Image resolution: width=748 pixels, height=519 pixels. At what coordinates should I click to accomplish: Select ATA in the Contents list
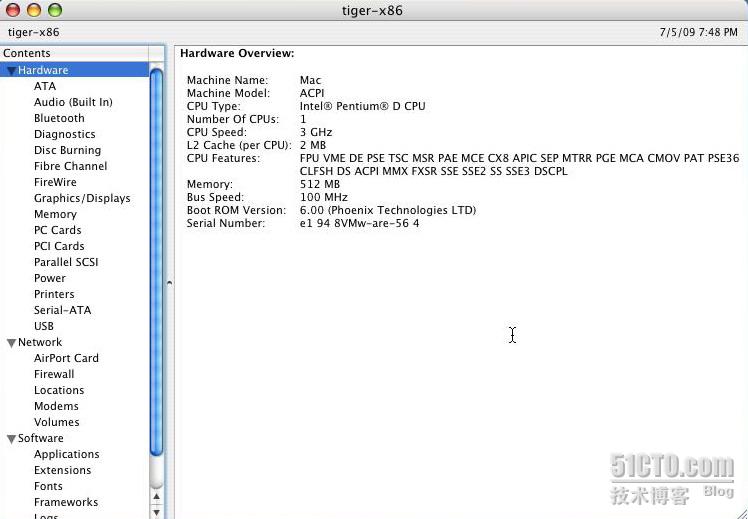45,86
